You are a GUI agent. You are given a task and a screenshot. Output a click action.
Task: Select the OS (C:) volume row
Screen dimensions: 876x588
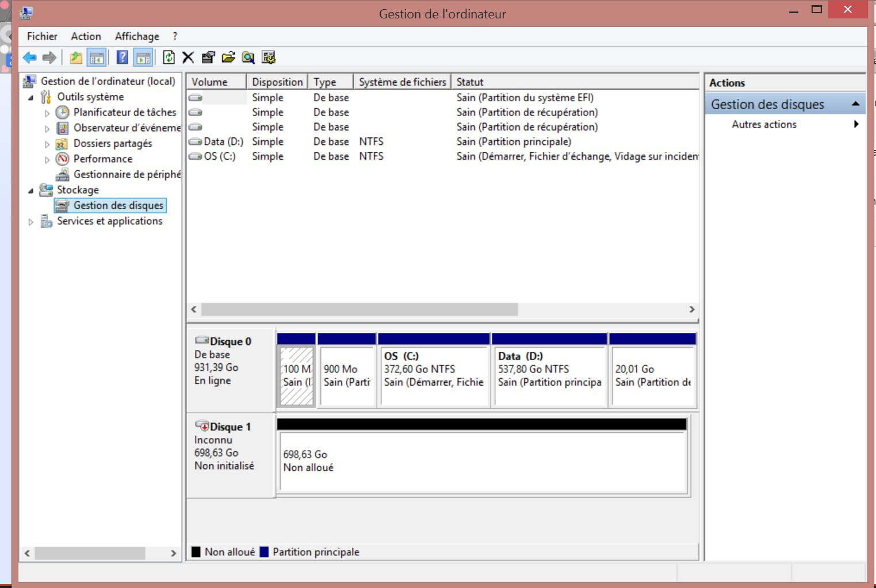(443, 156)
